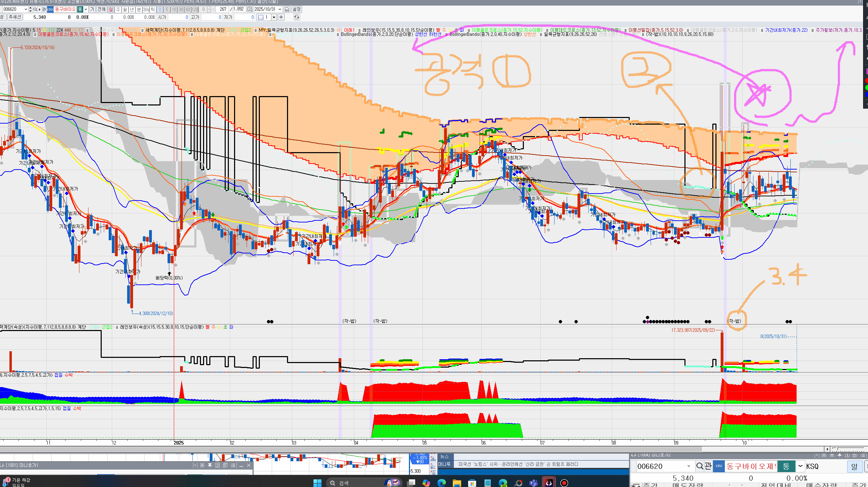Viewport: 868px width, 487px height.
Task: Click the 설정 settings button
Action: coord(296,9)
